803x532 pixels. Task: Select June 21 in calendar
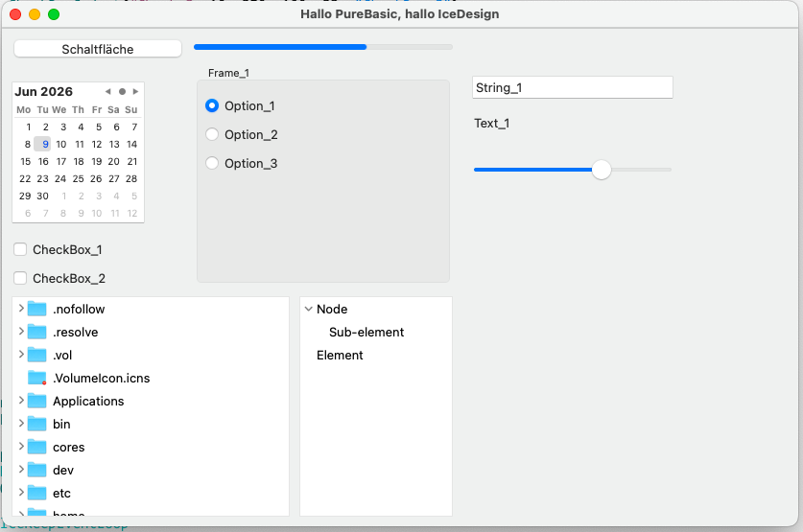click(x=132, y=162)
